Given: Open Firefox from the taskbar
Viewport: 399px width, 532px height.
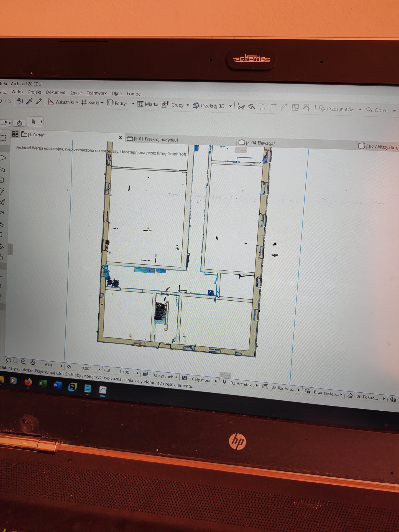Looking at the screenshot, I should point(28,382).
